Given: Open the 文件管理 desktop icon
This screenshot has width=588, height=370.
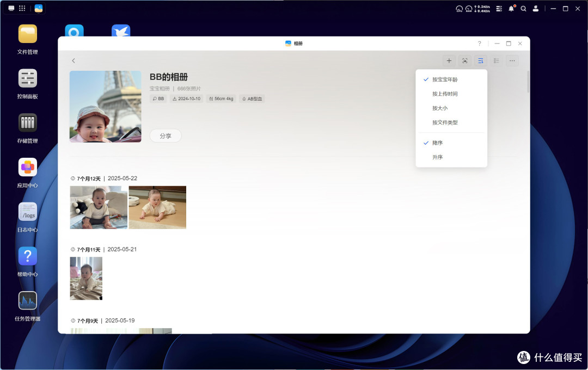Looking at the screenshot, I should tap(27, 34).
